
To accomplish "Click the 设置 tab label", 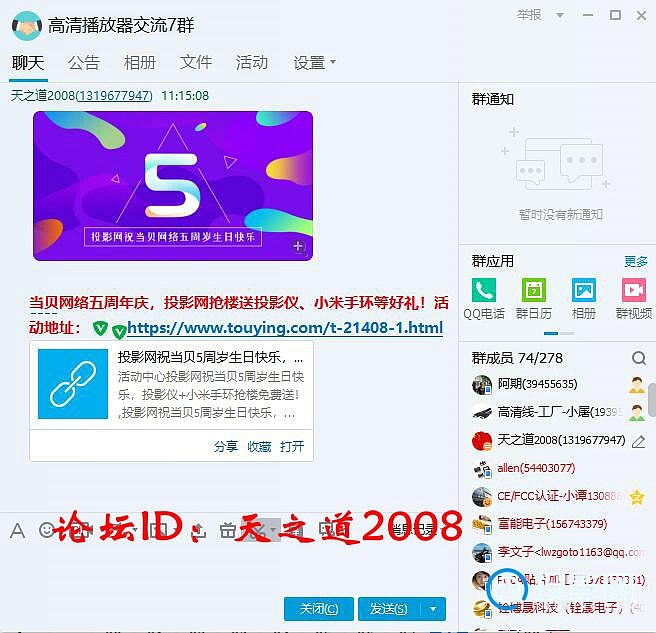I will click(x=309, y=63).
